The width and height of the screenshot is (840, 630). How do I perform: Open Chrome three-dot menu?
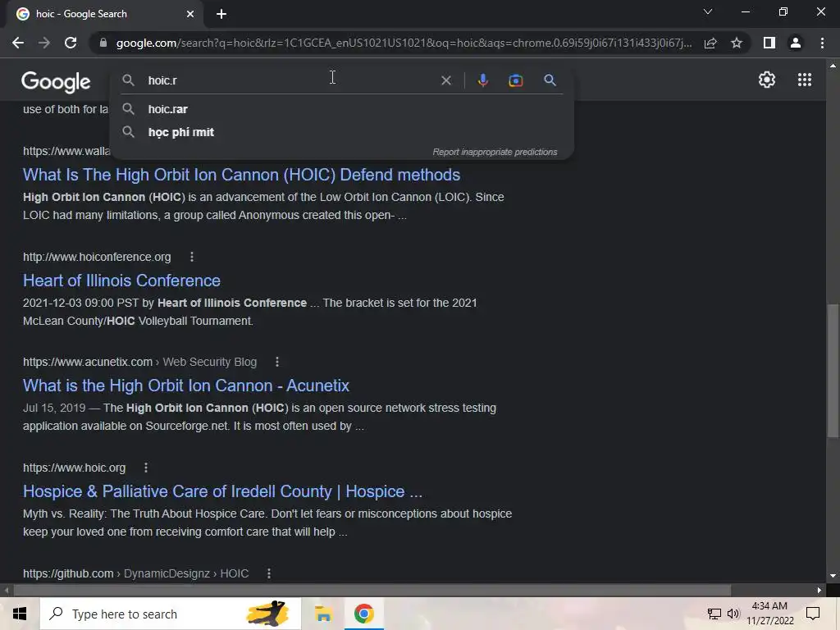point(822,43)
